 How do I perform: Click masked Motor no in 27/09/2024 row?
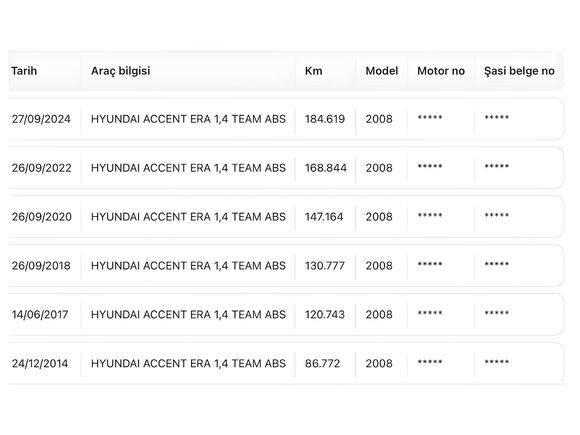430,118
